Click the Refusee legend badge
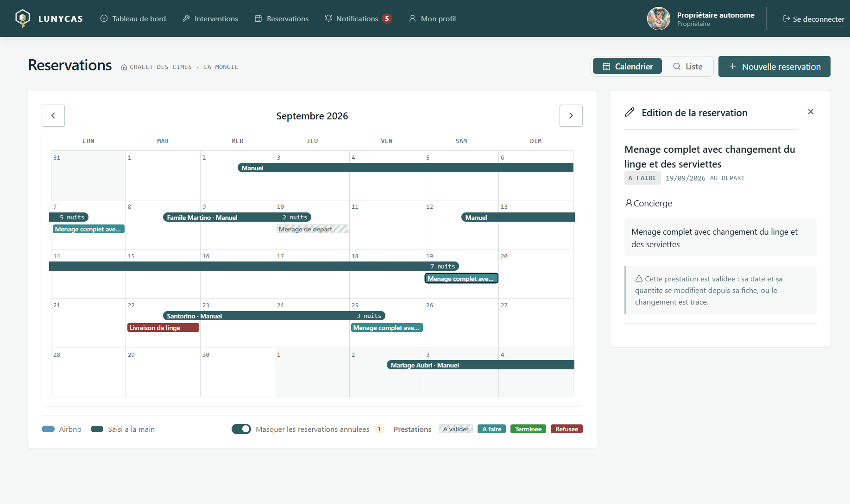Image resolution: width=850 pixels, height=504 pixels. coord(567,429)
